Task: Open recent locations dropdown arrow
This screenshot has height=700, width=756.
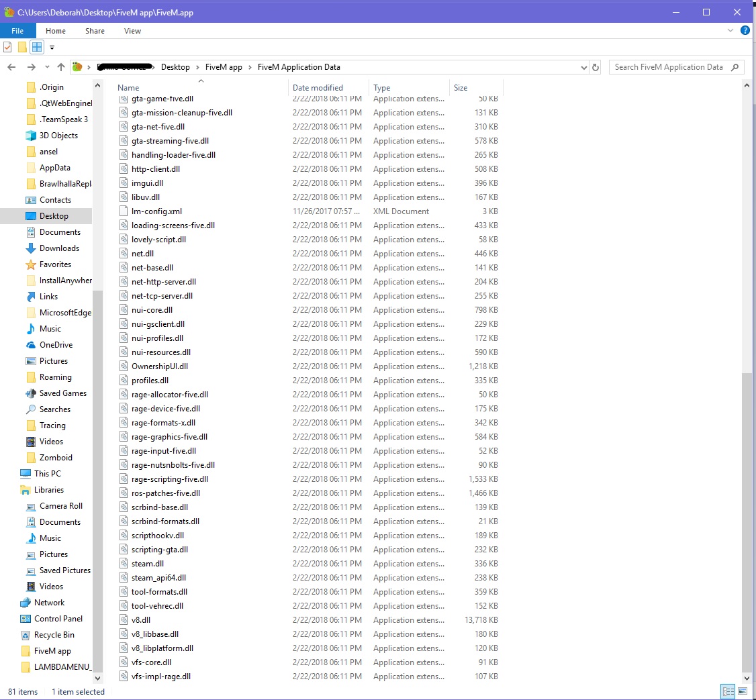Action: (x=47, y=67)
